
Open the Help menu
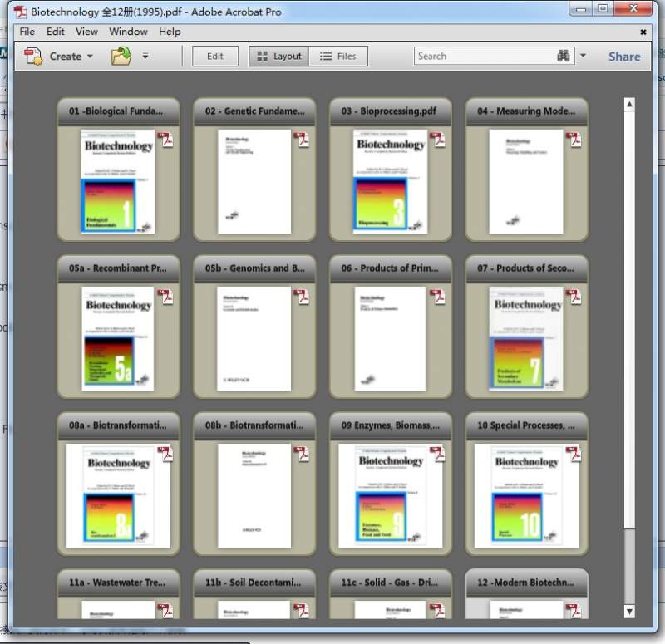click(x=170, y=32)
